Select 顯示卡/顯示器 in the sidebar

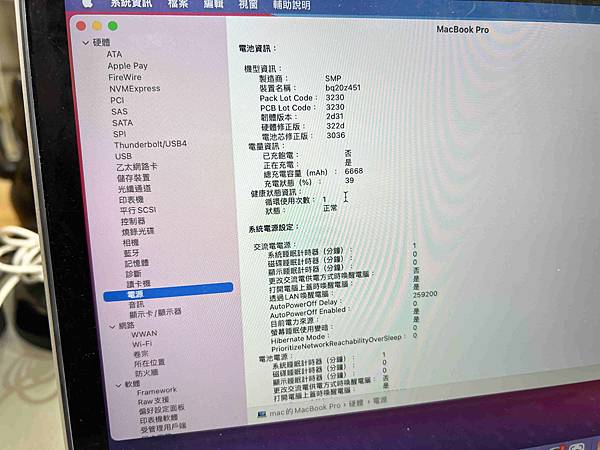click(x=155, y=313)
